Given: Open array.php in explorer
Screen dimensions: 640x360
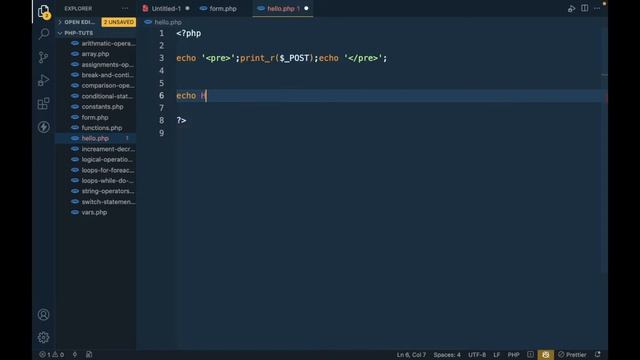Looking at the screenshot, I should (x=96, y=54).
